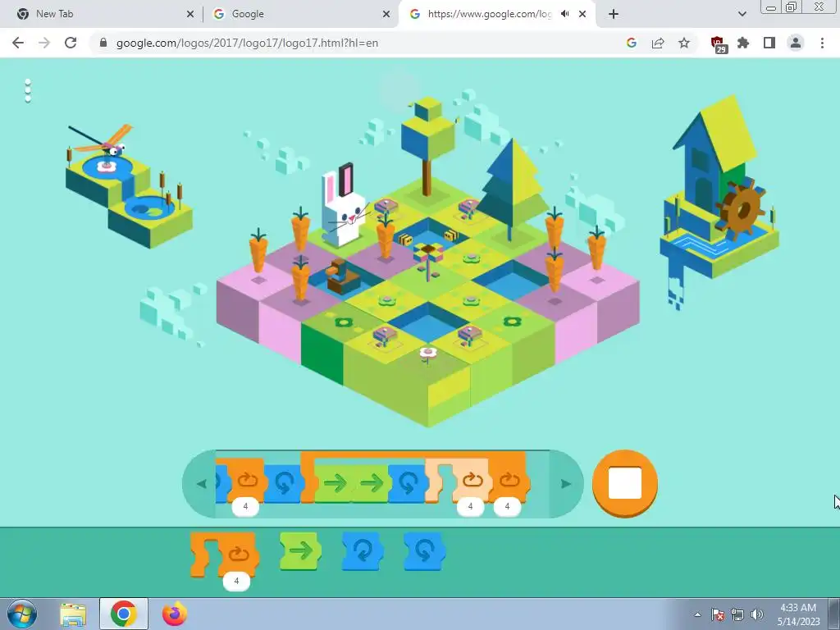View site information via the lock icon

pyautogui.click(x=103, y=43)
